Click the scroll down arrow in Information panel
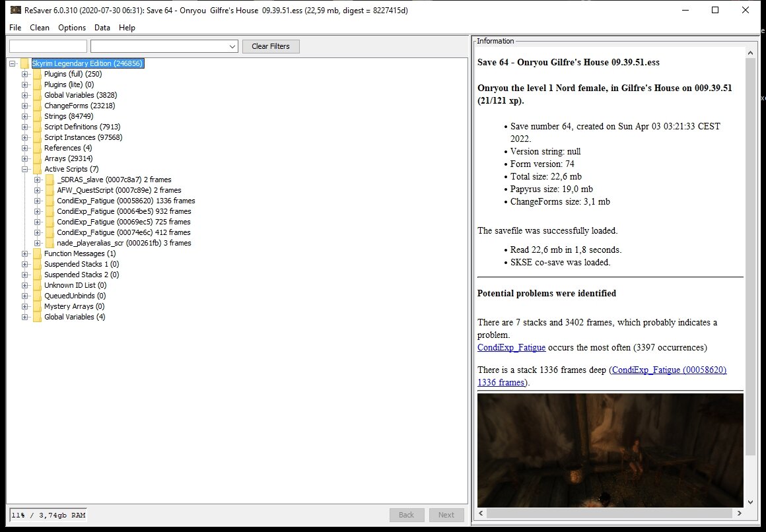766x532 pixels. [750, 502]
